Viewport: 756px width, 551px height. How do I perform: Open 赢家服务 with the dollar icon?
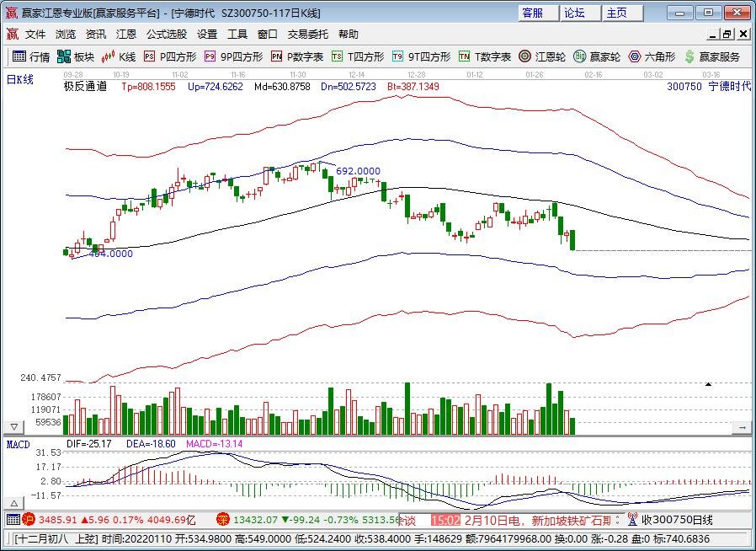coord(712,57)
